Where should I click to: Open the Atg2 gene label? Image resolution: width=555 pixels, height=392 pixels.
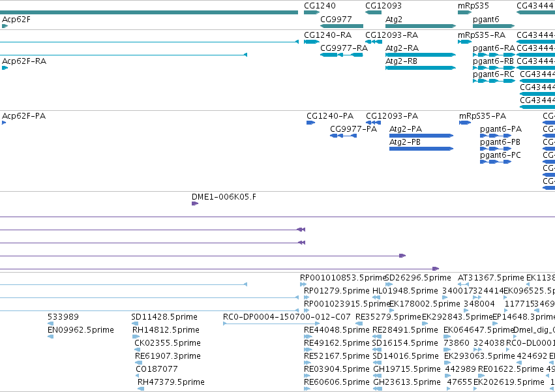(394, 20)
